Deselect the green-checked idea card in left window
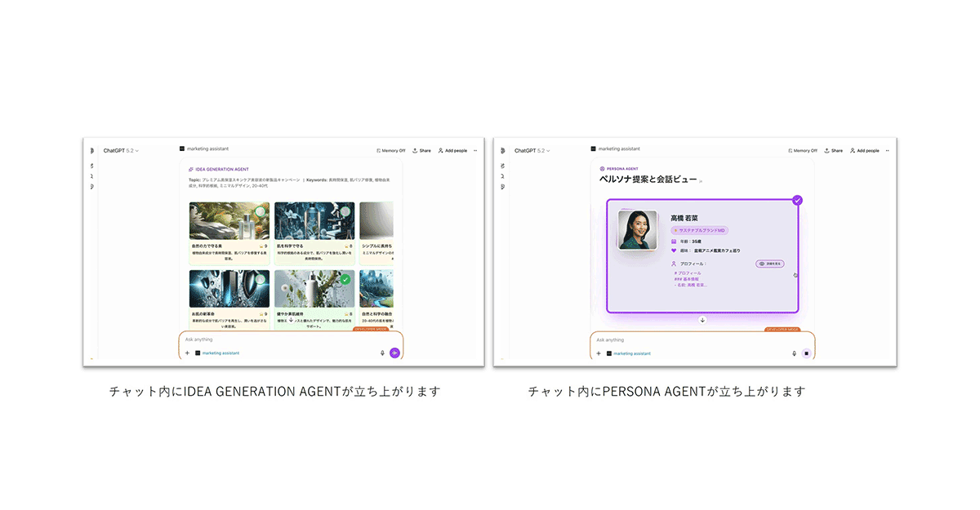The image size is (980, 510). pyautogui.click(x=345, y=279)
